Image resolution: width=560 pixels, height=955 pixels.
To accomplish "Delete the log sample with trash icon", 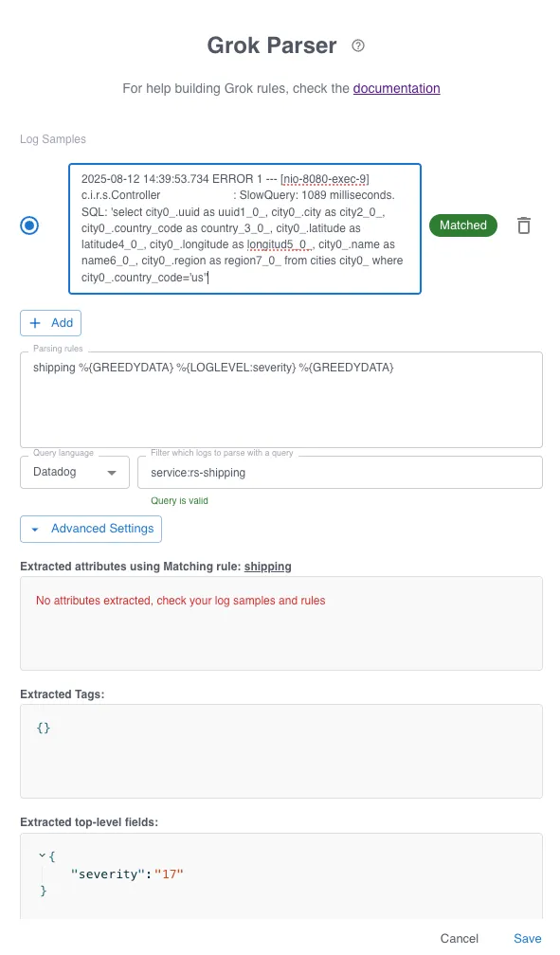I will click(x=523, y=225).
